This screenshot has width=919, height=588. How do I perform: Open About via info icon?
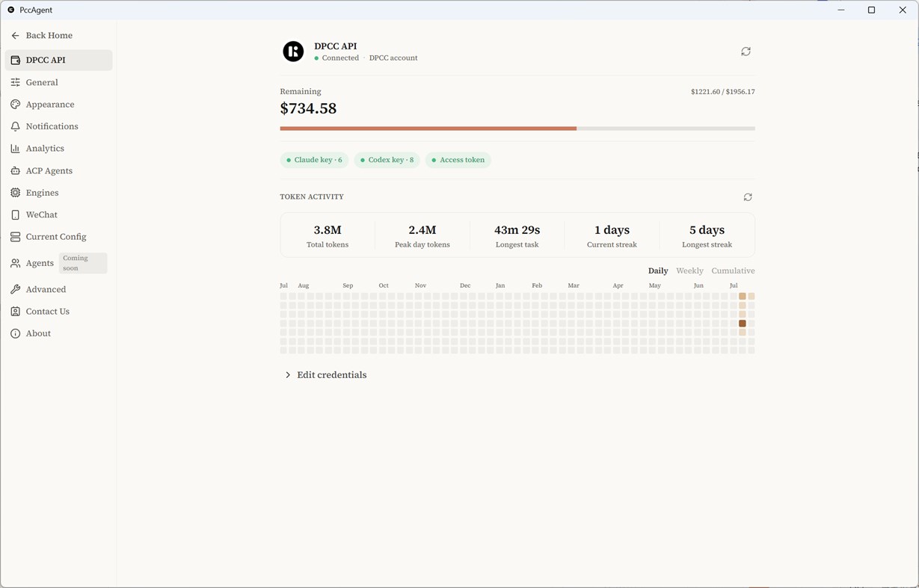15,333
